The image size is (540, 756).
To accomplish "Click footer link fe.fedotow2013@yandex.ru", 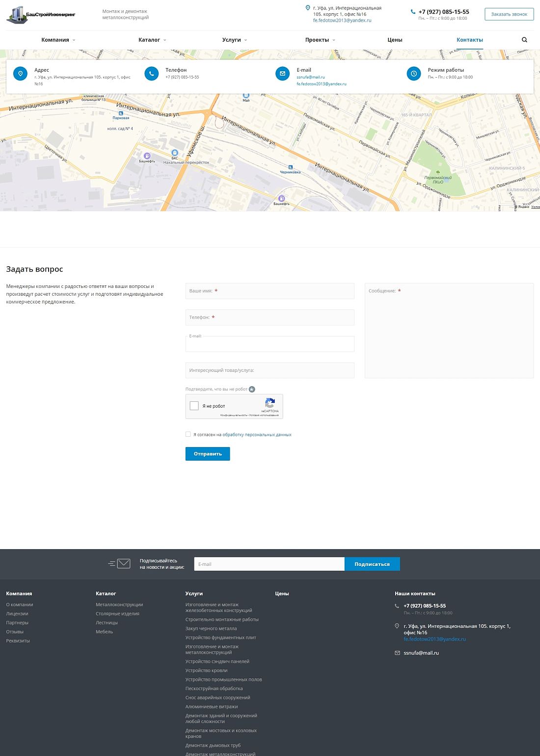I will [434, 639].
